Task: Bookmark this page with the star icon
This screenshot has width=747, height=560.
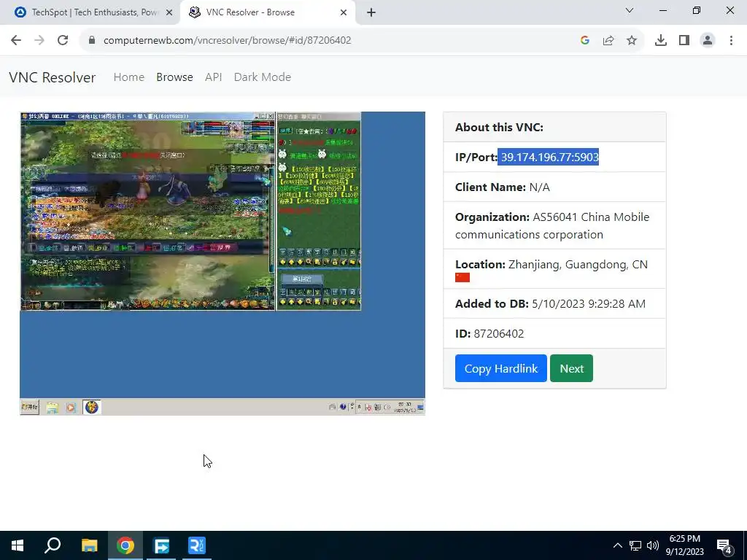Action: click(x=632, y=41)
